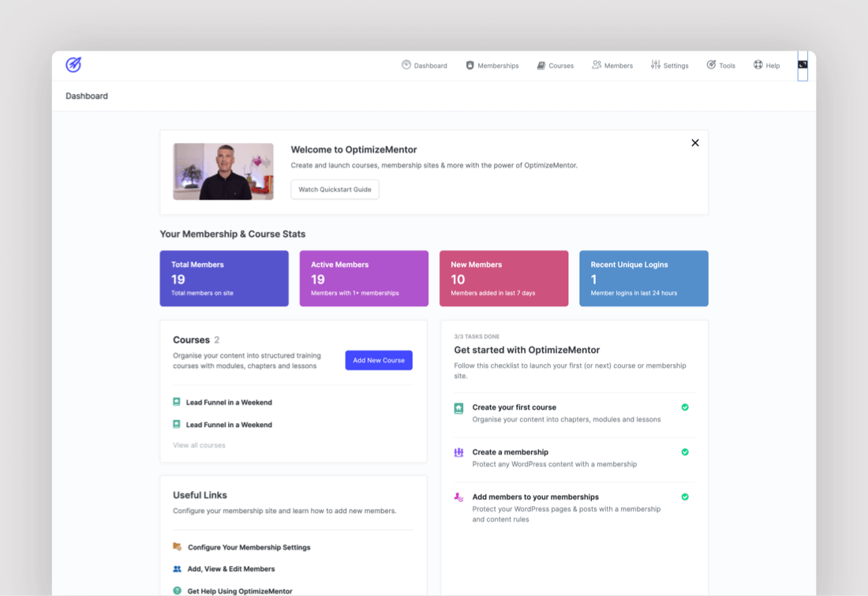
Task: Click the Courses count heading
Action: [x=196, y=339]
